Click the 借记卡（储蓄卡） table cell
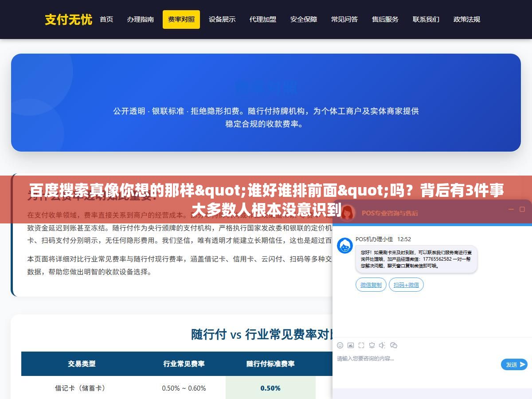The image size is (532, 399). coord(82,388)
